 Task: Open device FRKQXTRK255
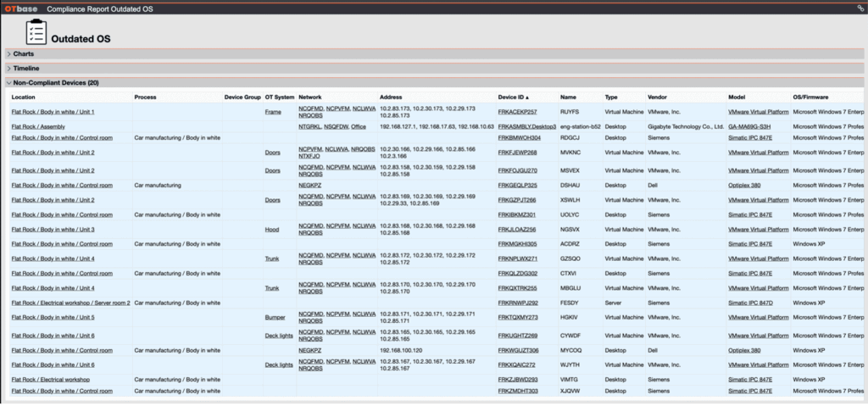(518, 288)
